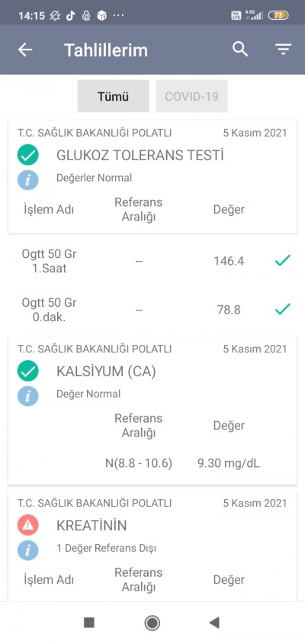The height and width of the screenshot is (644, 305).
Task: Select the Tümü tab
Action: point(114,96)
